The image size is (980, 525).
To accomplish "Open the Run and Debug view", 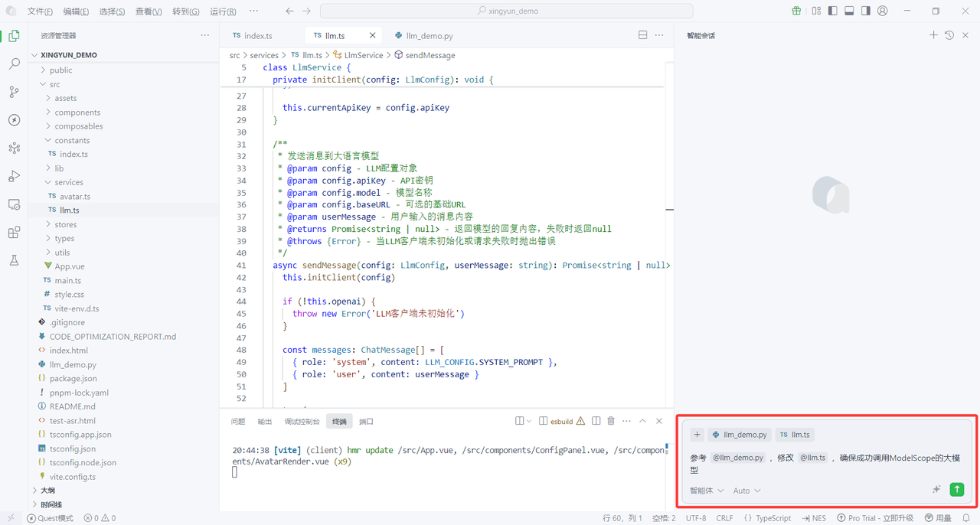I will click(x=14, y=176).
